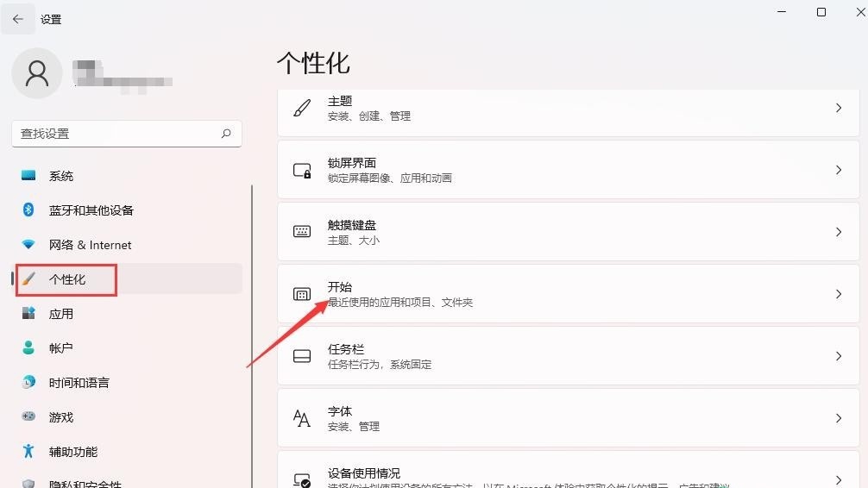
Task: Expand the 设备使用情况 row chevron
Action: 839,479
